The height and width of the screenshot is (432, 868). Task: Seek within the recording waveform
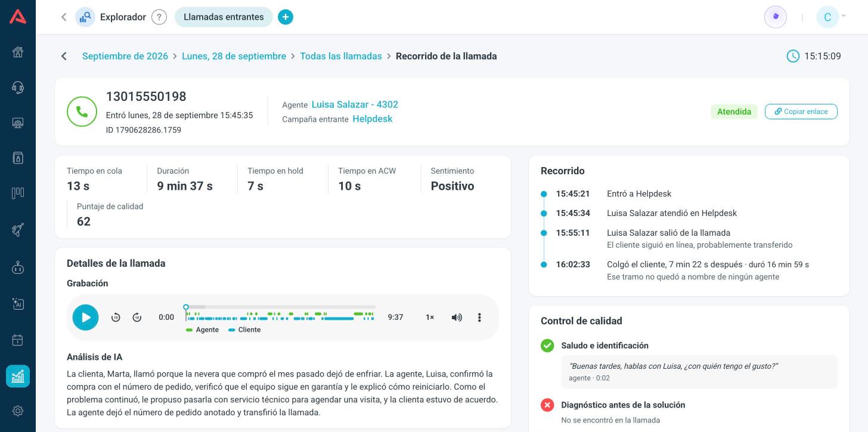pos(280,314)
